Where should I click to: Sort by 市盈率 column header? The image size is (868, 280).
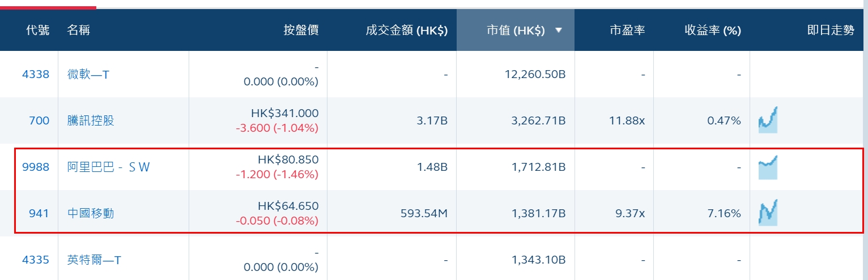point(627,31)
